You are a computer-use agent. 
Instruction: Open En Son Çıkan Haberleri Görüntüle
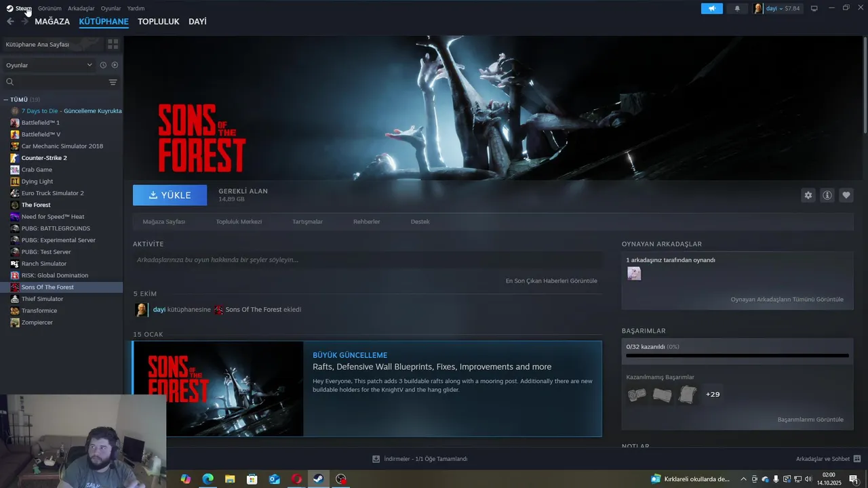point(551,281)
